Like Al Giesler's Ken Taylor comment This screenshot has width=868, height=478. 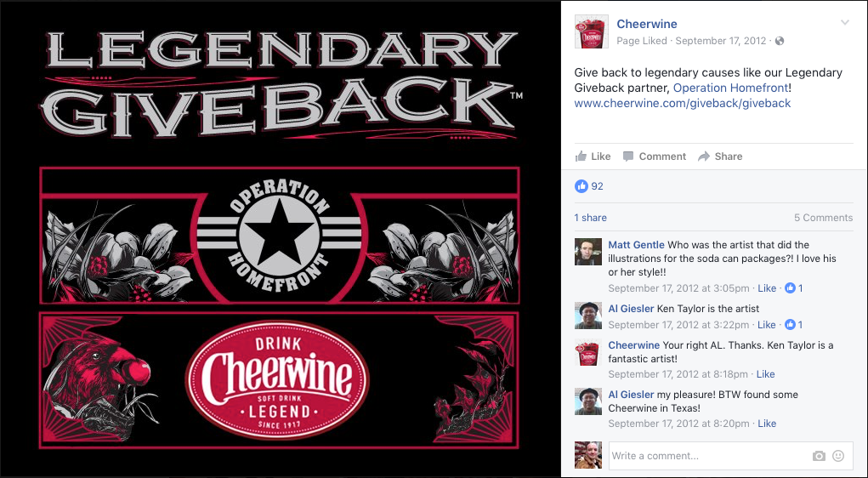point(766,325)
